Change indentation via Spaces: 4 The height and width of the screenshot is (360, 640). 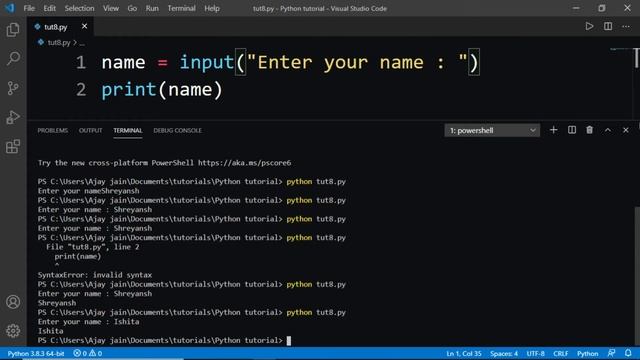click(x=504, y=353)
